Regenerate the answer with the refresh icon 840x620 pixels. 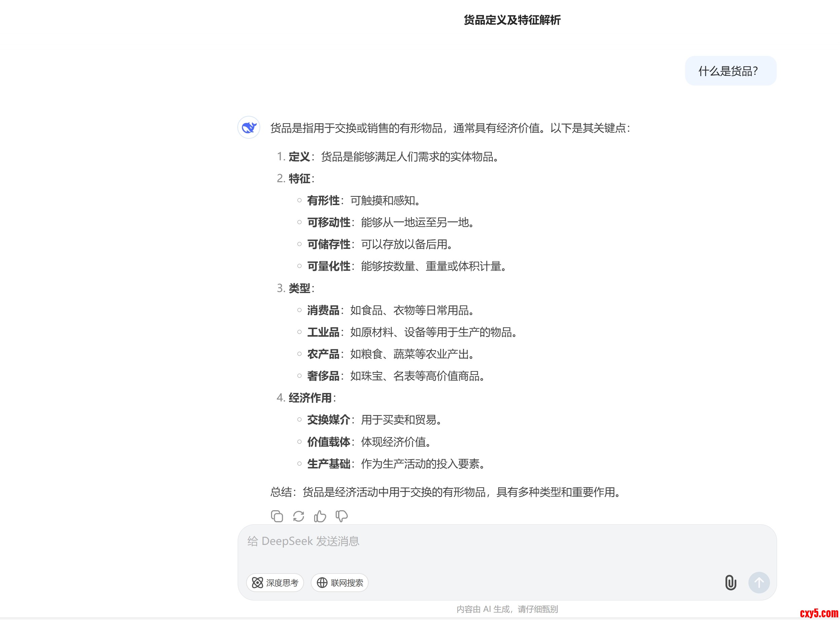point(299,516)
